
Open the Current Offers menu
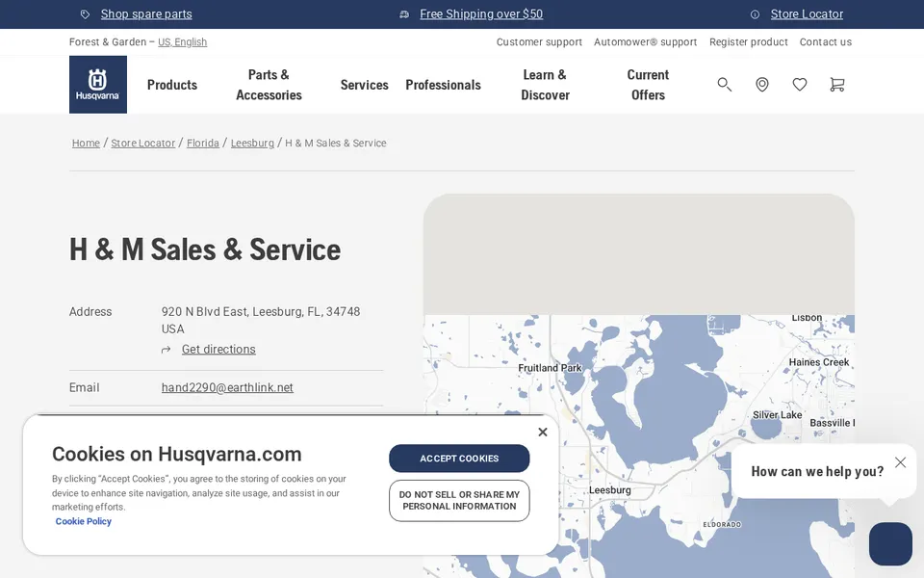pyautogui.click(x=648, y=85)
